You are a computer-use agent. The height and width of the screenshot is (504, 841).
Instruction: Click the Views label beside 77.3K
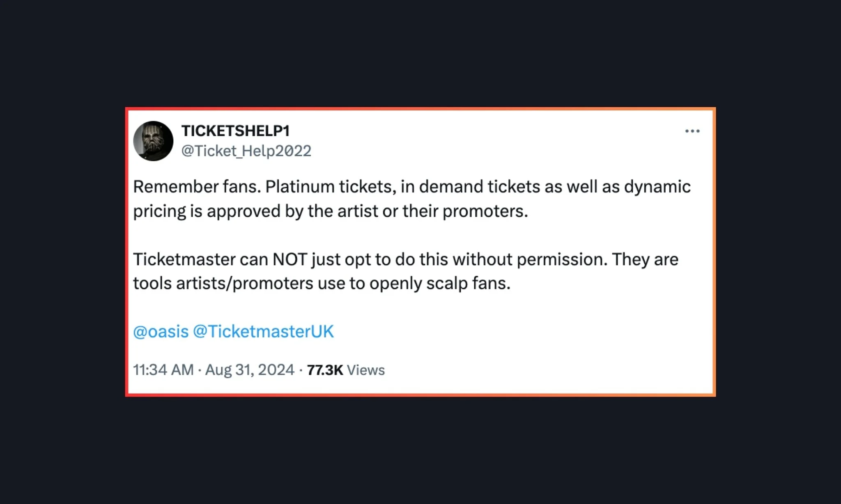[x=365, y=370]
